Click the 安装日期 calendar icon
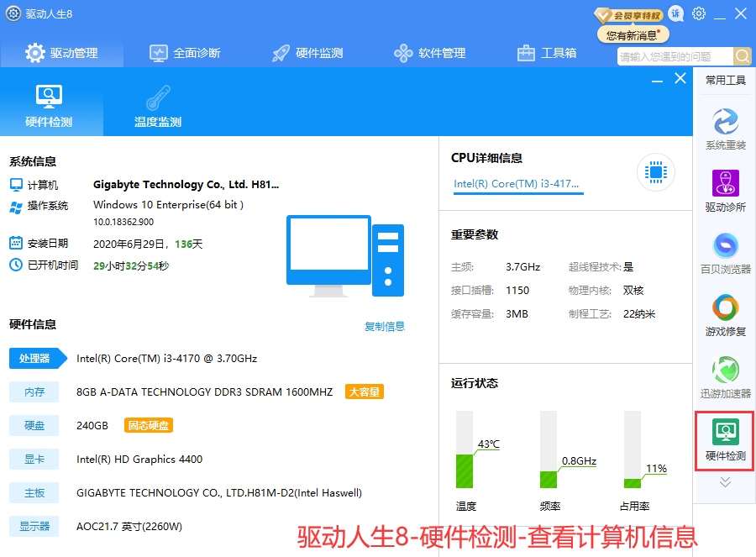Image resolution: width=756 pixels, height=557 pixels. pyautogui.click(x=16, y=243)
